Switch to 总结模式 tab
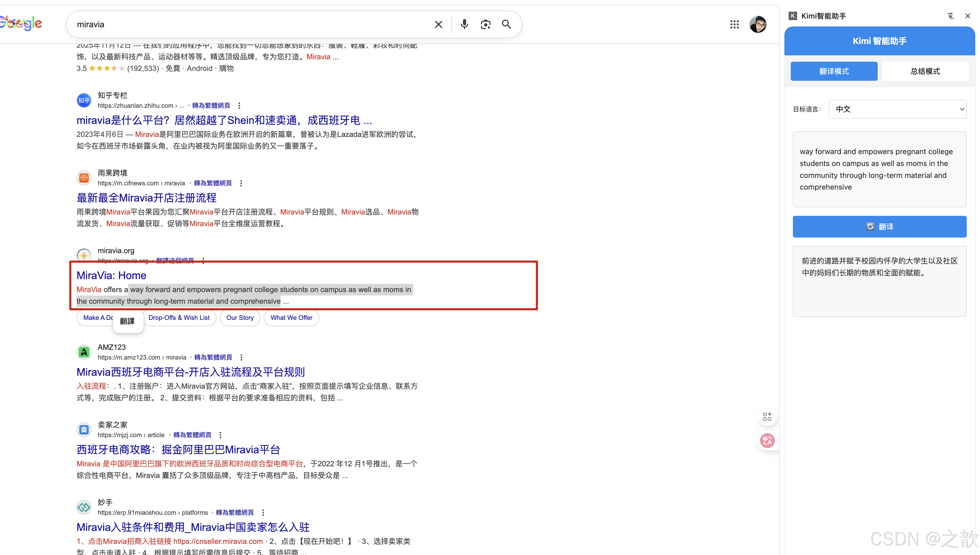Viewport: 980px width, 555px height. 925,71
